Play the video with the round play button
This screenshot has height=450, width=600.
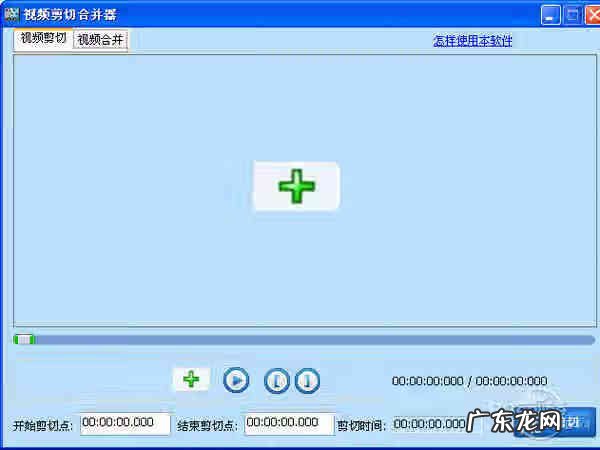pyautogui.click(x=236, y=380)
